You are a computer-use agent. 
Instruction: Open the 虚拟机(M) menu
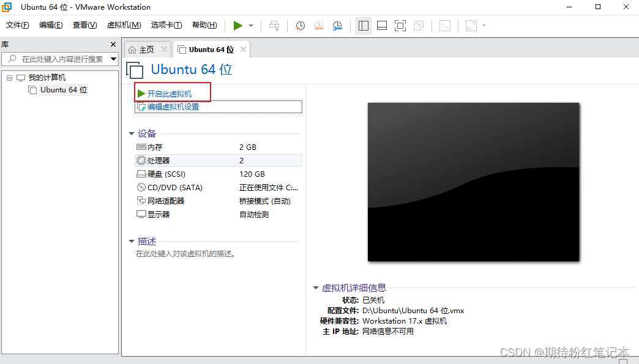(x=124, y=25)
